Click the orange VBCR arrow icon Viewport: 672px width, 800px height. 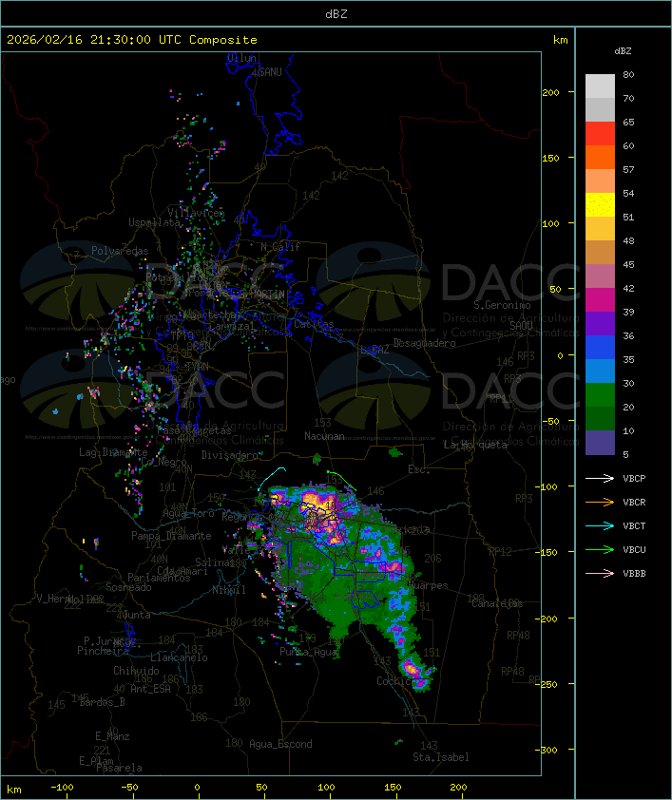click(x=600, y=502)
